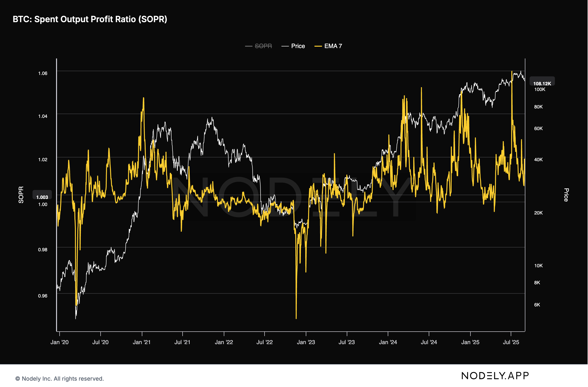Click the yellow EMA 7 legend swatch
The height and width of the screenshot is (387, 588).
[x=318, y=46]
